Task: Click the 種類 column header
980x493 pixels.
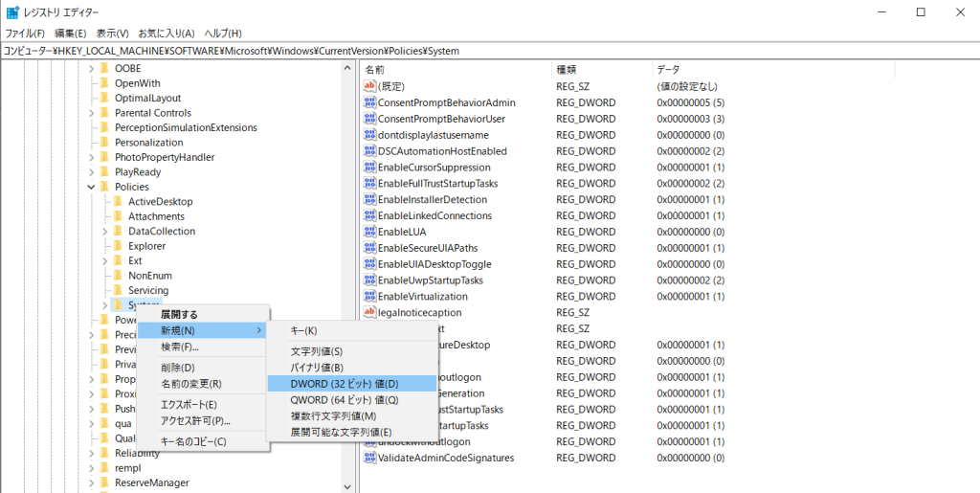Action: point(601,69)
